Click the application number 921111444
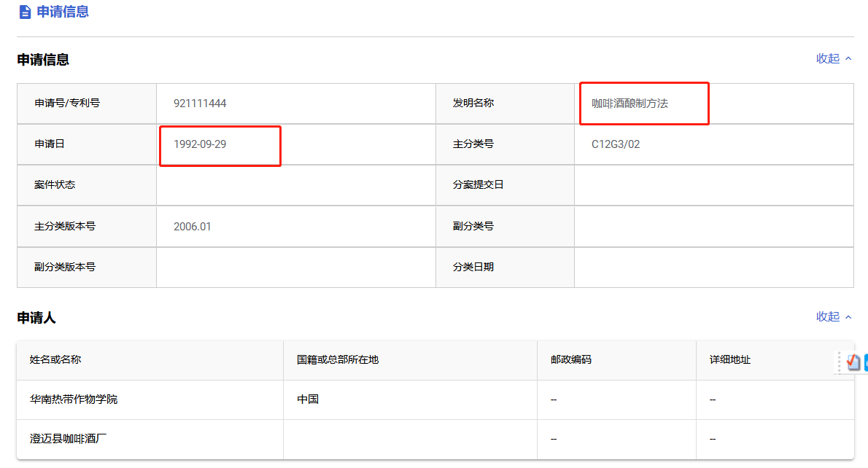The image size is (868, 468). coord(200,104)
